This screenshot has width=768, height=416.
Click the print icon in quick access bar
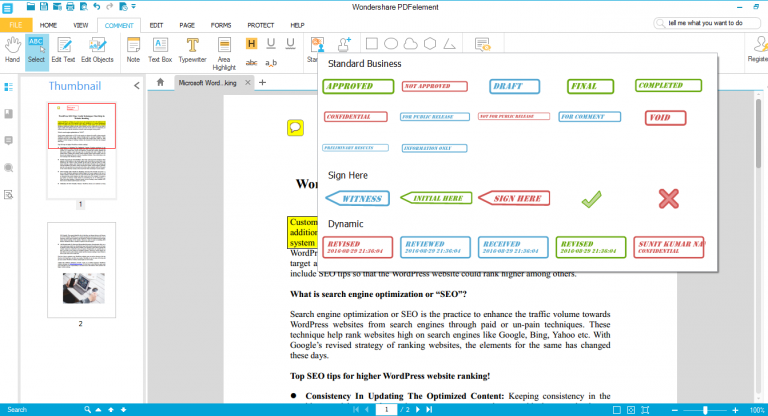(70, 6)
